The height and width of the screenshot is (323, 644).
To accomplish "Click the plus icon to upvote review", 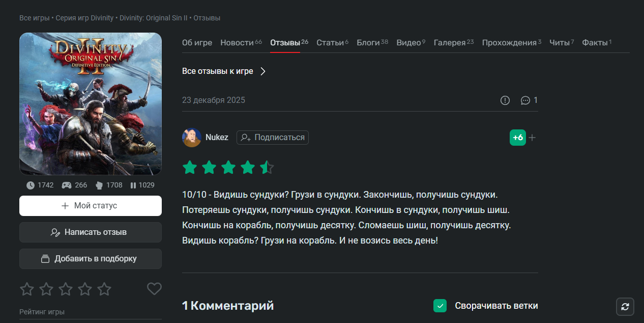I will coord(532,138).
